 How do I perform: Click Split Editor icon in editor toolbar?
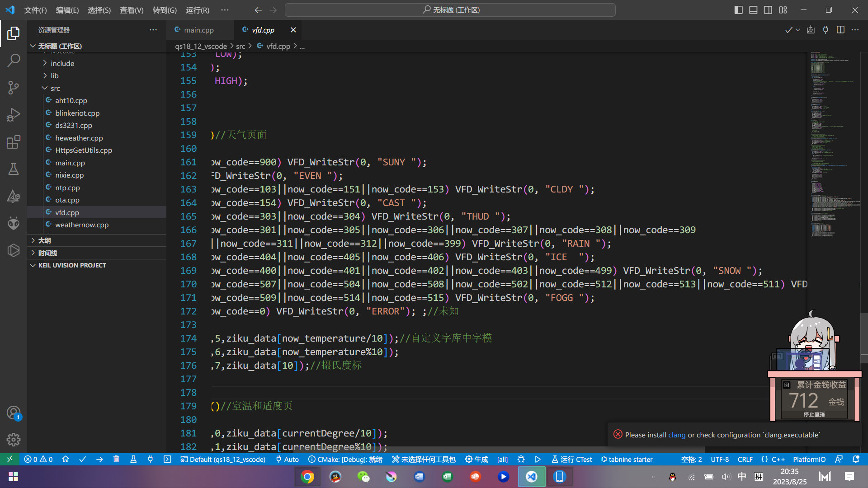click(x=840, y=30)
